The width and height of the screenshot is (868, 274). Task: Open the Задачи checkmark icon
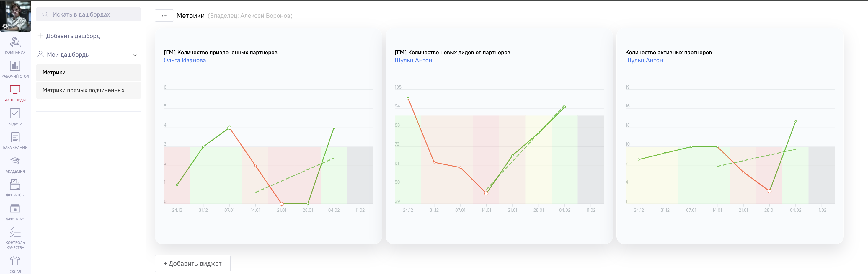click(15, 114)
